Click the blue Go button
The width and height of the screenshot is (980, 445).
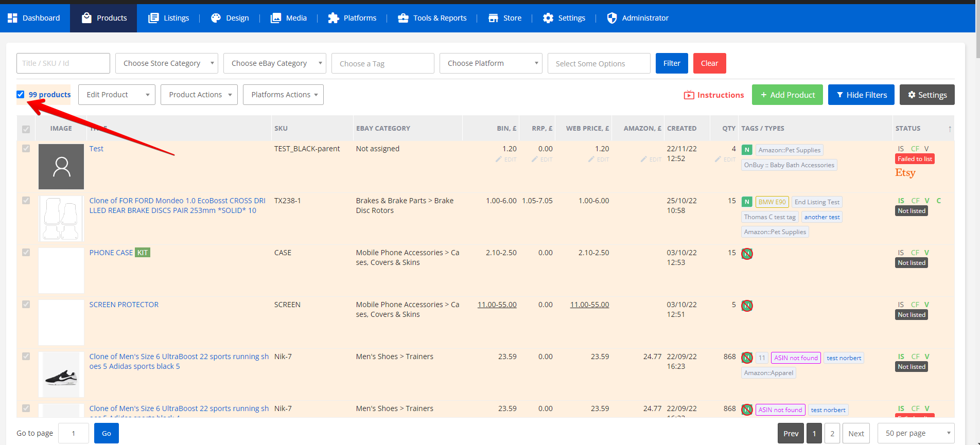107,433
